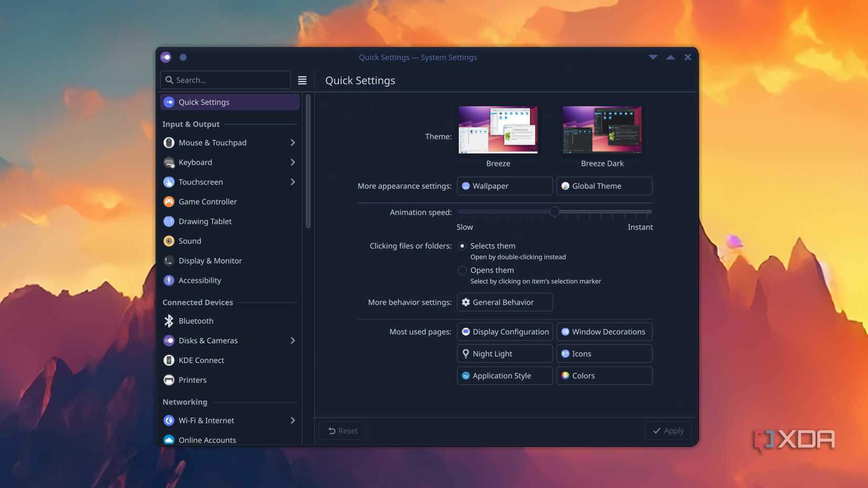This screenshot has width=868, height=488.
Task: Select the Bluetooth settings icon
Action: 169,321
